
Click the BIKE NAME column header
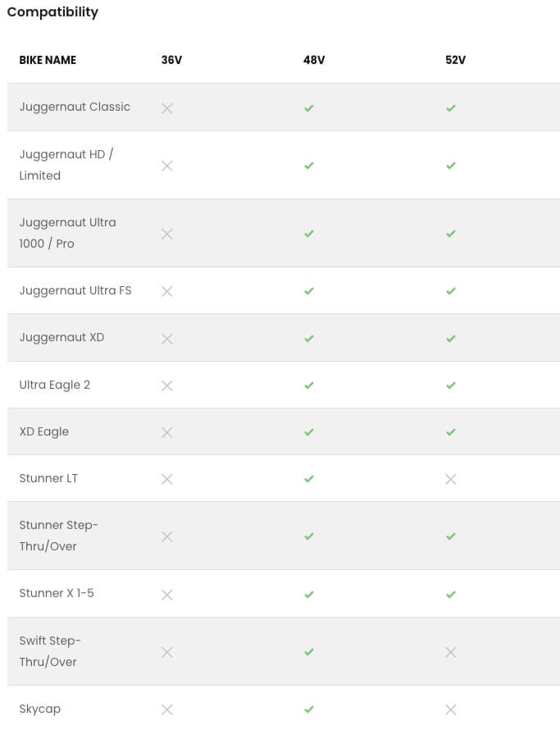48,61
